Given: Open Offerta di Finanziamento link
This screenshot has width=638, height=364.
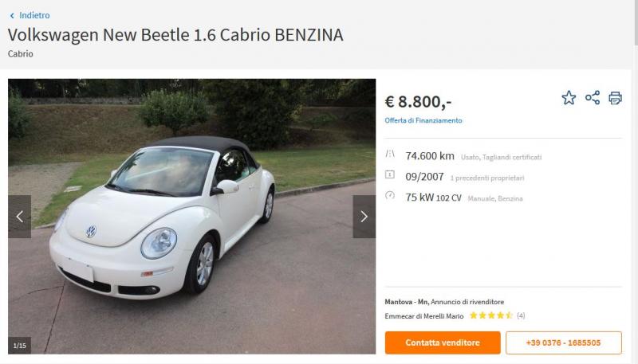Looking at the screenshot, I should (x=423, y=120).
